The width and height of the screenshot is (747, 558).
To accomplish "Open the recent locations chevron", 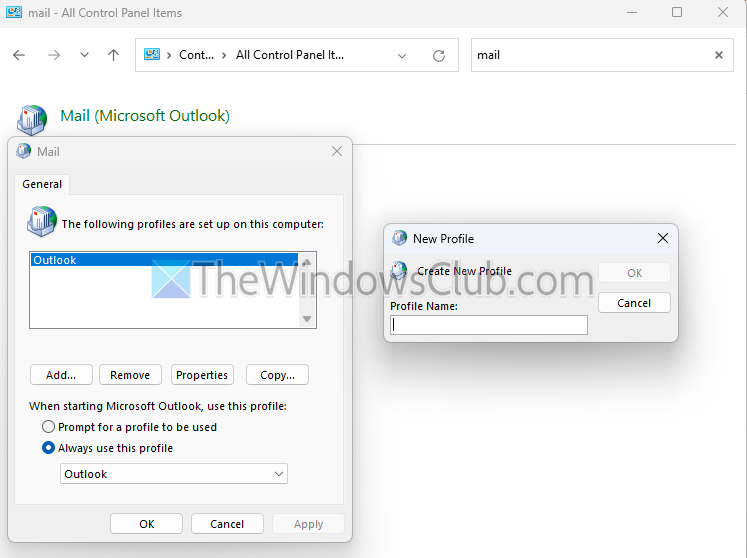I will pos(84,55).
